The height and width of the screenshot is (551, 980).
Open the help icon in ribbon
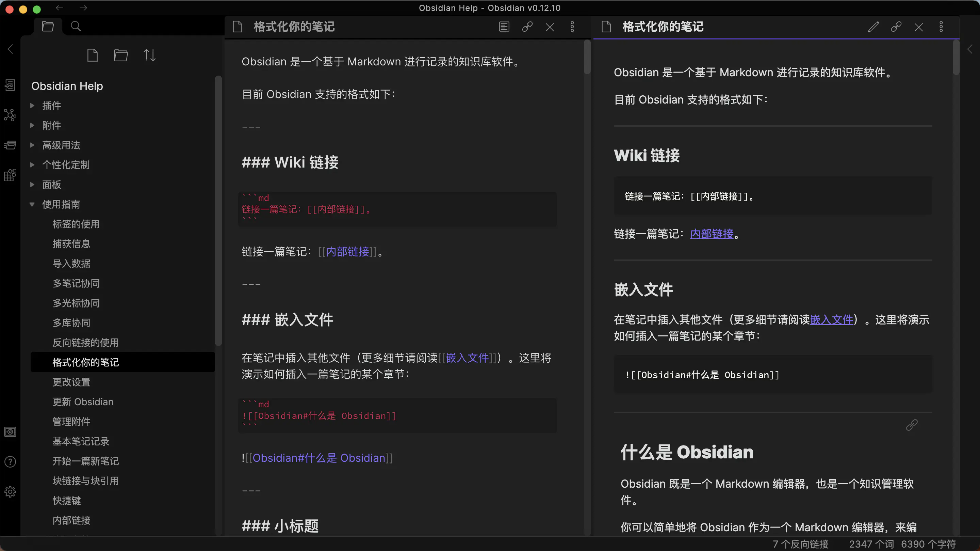pos(10,462)
